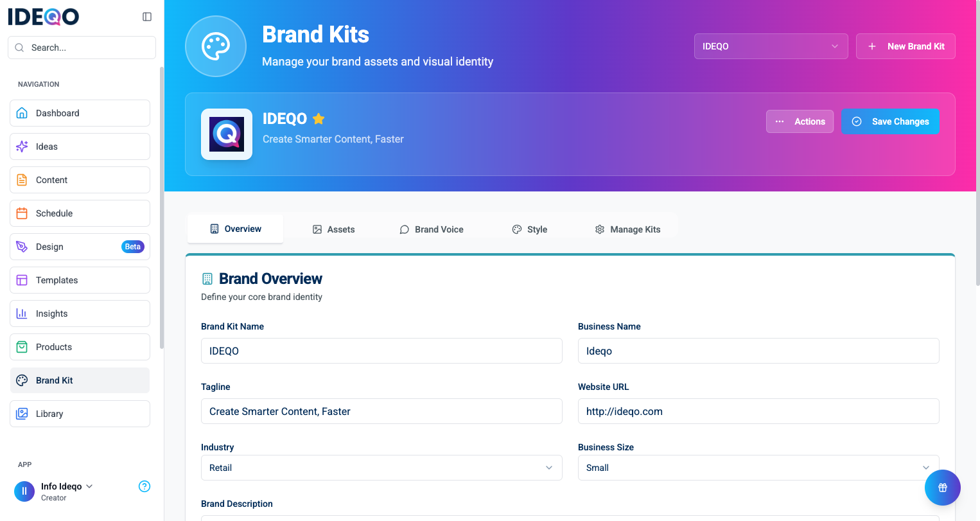Open the Industry dropdown showing Retail
This screenshot has width=980, height=521.
381,468
